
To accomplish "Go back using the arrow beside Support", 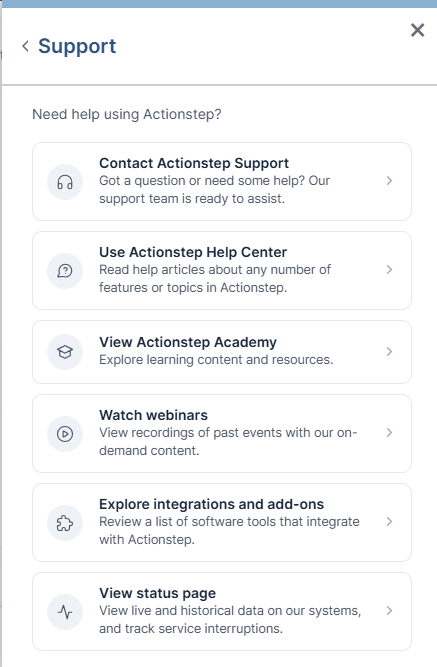I will [x=26, y=46].
